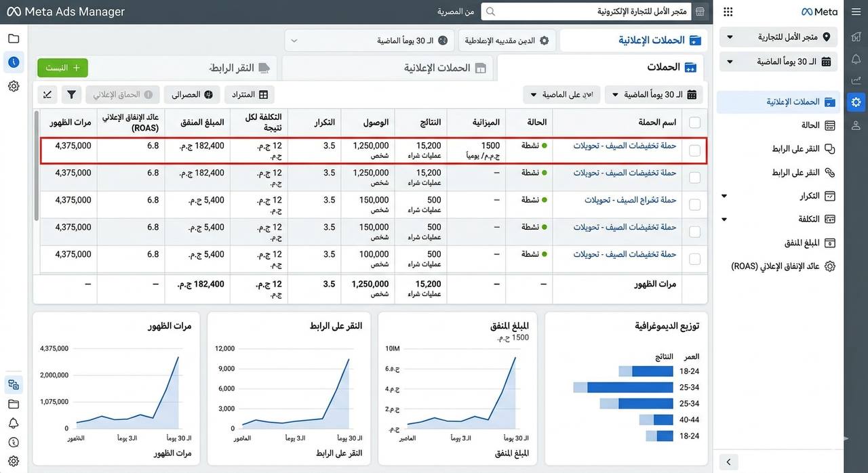Screen dimensions: 868x473
Task: Click the green النيست create button
Action: pyautogui.click(x=62, y=68)
